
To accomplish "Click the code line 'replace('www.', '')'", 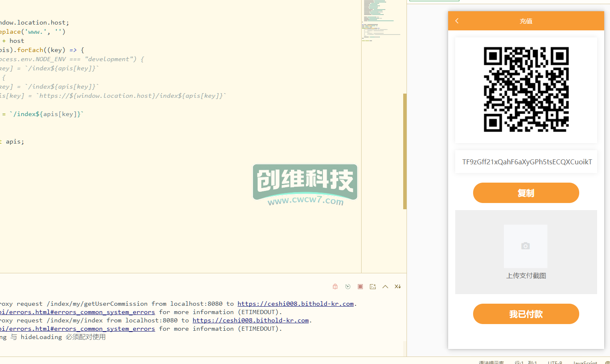I will 33,32.
